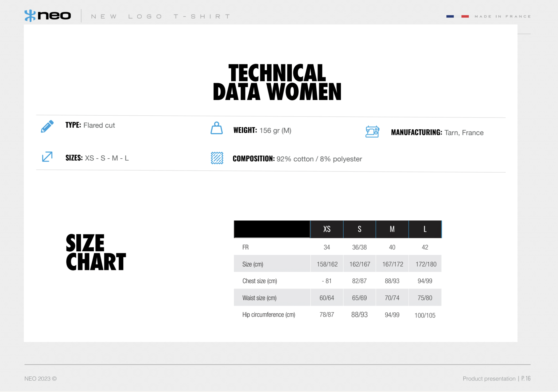This screenshot has height=392, width=558.
Task: Click the fabric composition pattern icon
Action: tap(217, 158)
